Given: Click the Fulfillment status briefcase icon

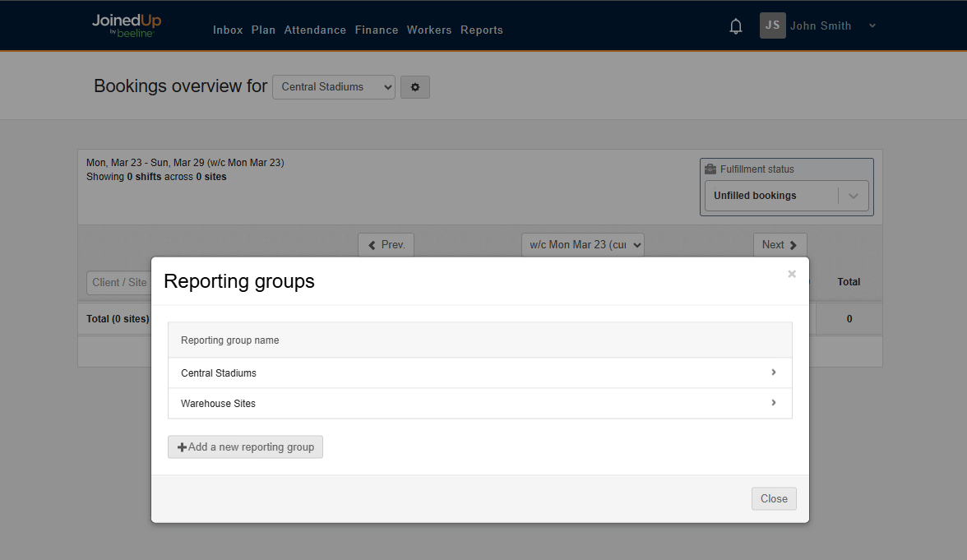Looking at the screenshot, I should coord(710,169).
